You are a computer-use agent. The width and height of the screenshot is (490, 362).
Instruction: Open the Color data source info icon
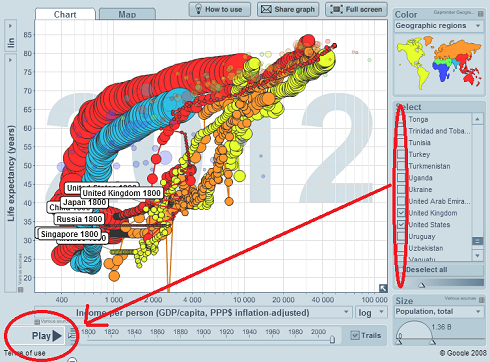[480, 14]
